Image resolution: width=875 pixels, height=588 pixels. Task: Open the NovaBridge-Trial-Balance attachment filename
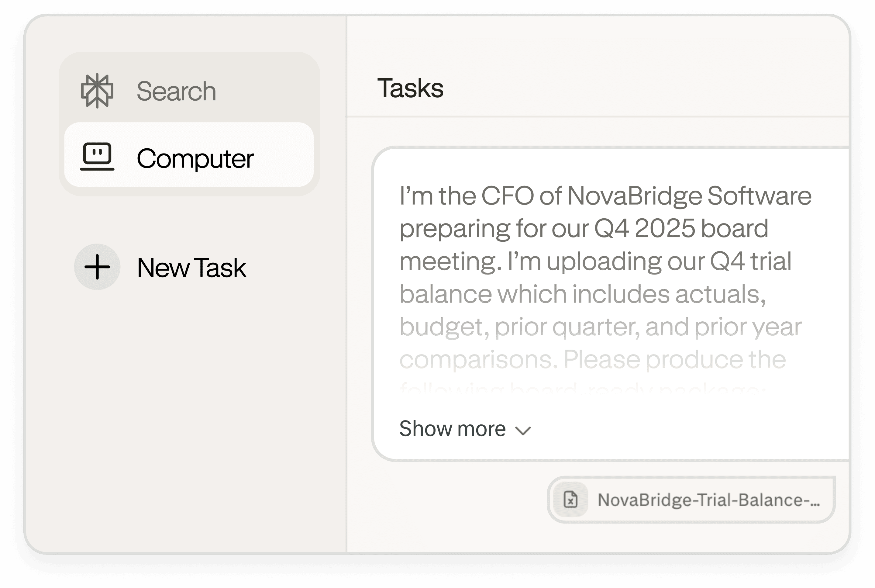tap(708, 500)
